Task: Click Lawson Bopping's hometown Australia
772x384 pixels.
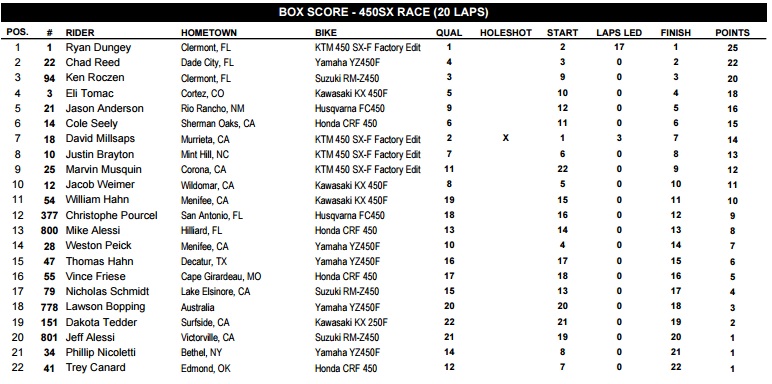Action: pos(197,307)
